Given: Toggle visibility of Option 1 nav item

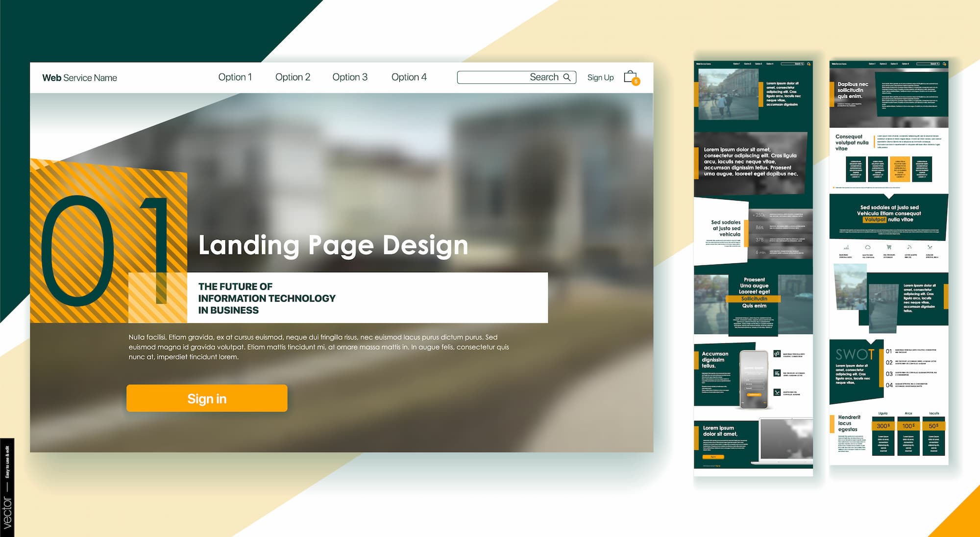Looking at the screenshot, I should (x=236, y=78).
